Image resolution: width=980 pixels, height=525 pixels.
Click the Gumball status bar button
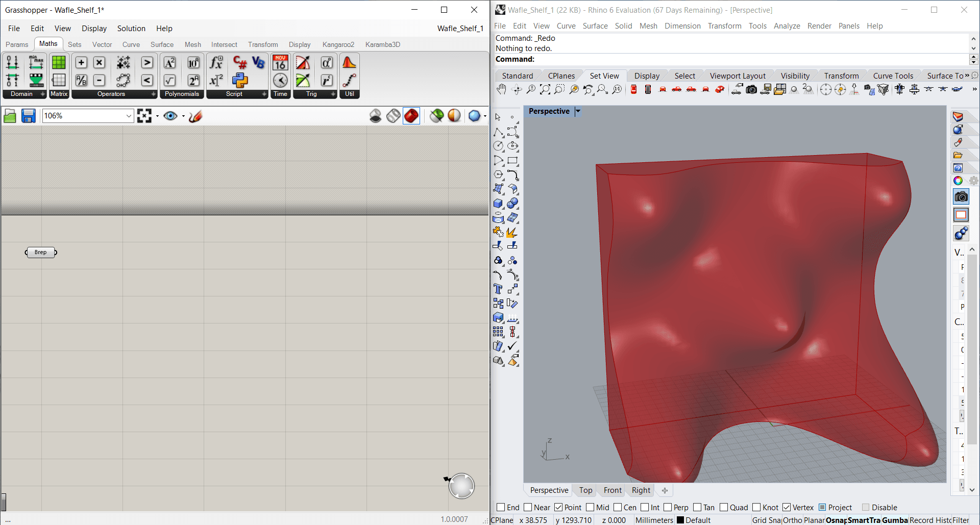(x=894, y=520)
